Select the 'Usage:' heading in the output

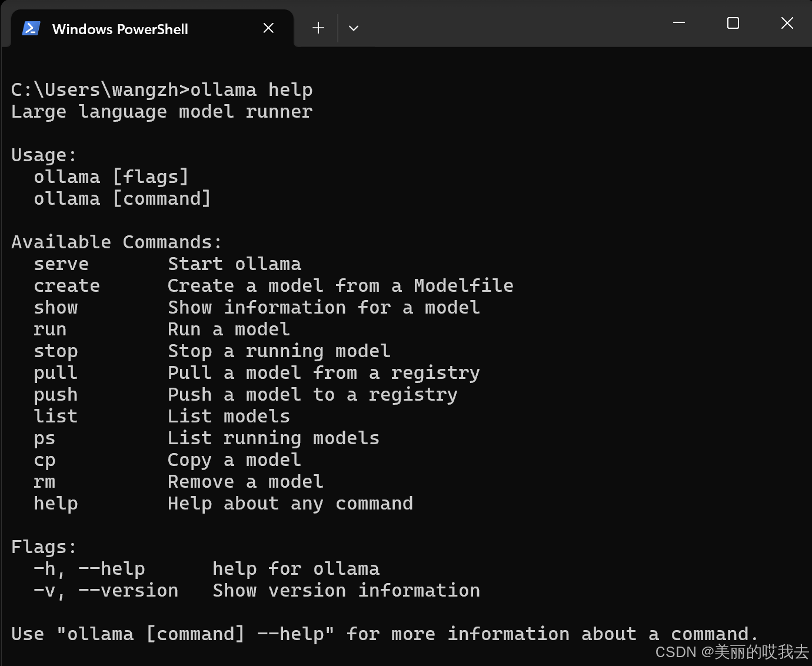coord(43,155)
